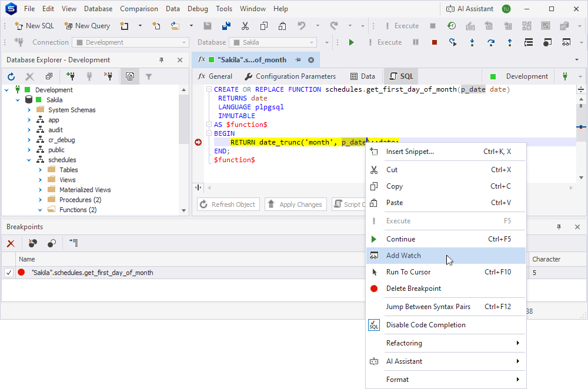Click the Step Over debug icon
The width and height of the screenshot is (588, 389).
(491, 42)
